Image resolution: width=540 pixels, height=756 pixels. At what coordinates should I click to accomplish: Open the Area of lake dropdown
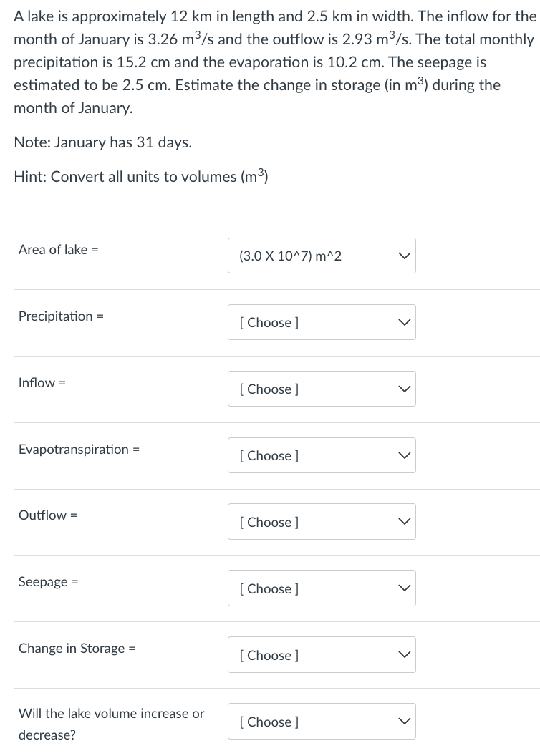321,256
